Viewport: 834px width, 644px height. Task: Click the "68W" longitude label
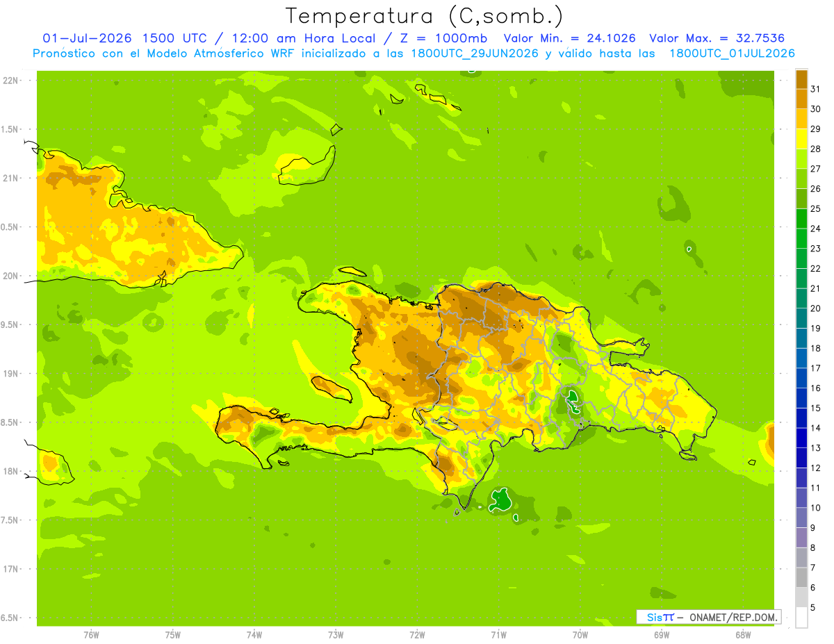(743, 635)
